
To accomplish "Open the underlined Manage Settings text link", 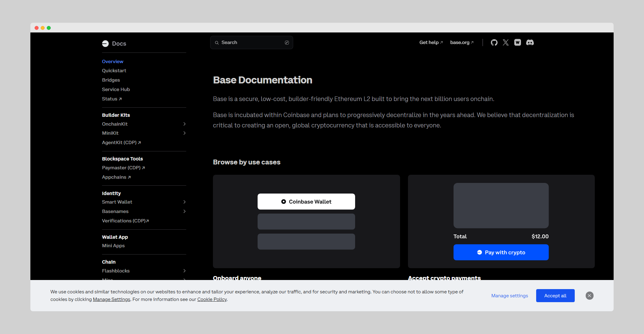I will tap(111, 299).
